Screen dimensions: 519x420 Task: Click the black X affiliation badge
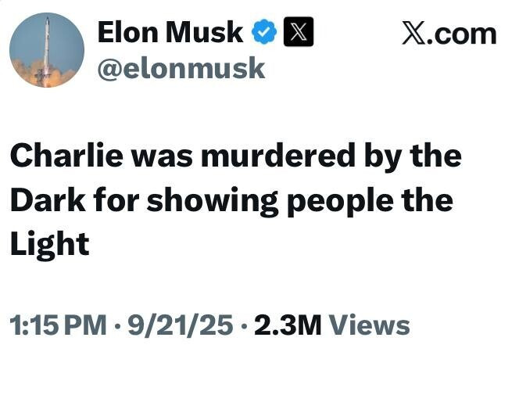[298, 33]
